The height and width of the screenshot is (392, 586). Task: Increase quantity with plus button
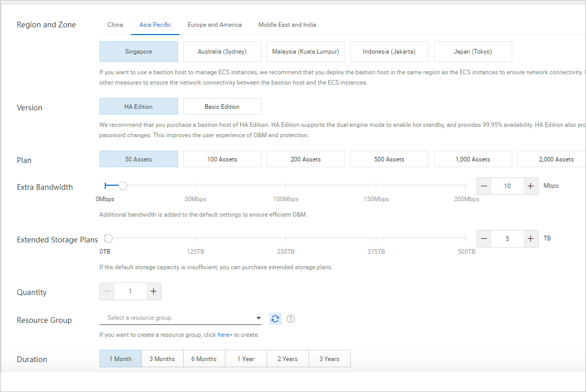tap(153, 291)
